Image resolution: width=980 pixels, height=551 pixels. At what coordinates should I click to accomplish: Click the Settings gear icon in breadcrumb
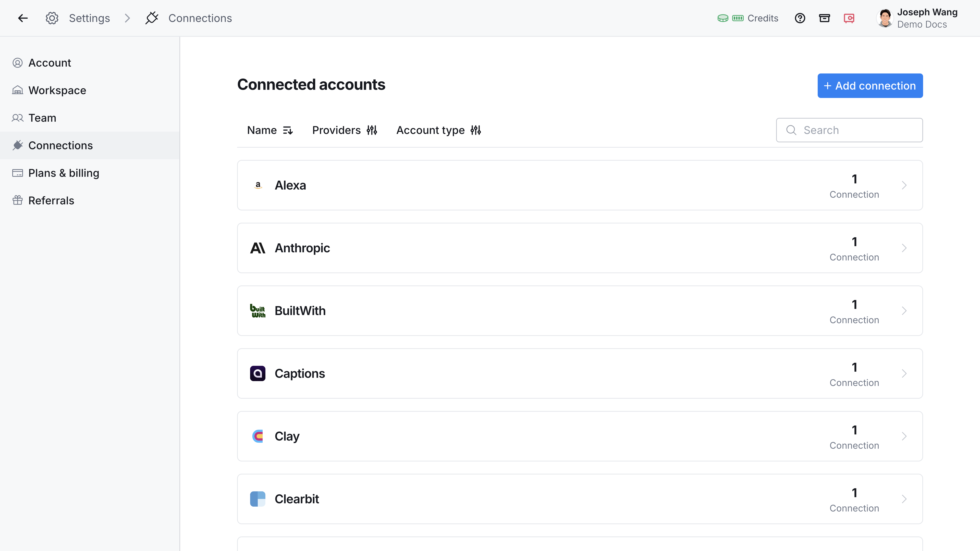(x=52, y=18)
